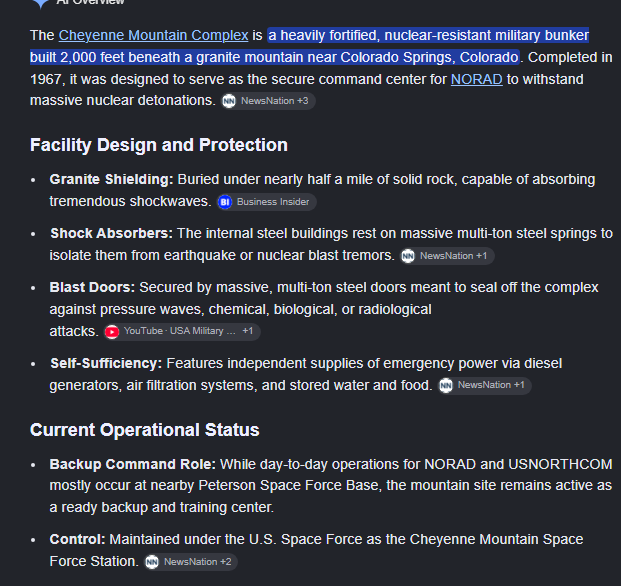Open the Cheyenne Mountain Complex link
The image size is (621, 586).
(153, 35)
